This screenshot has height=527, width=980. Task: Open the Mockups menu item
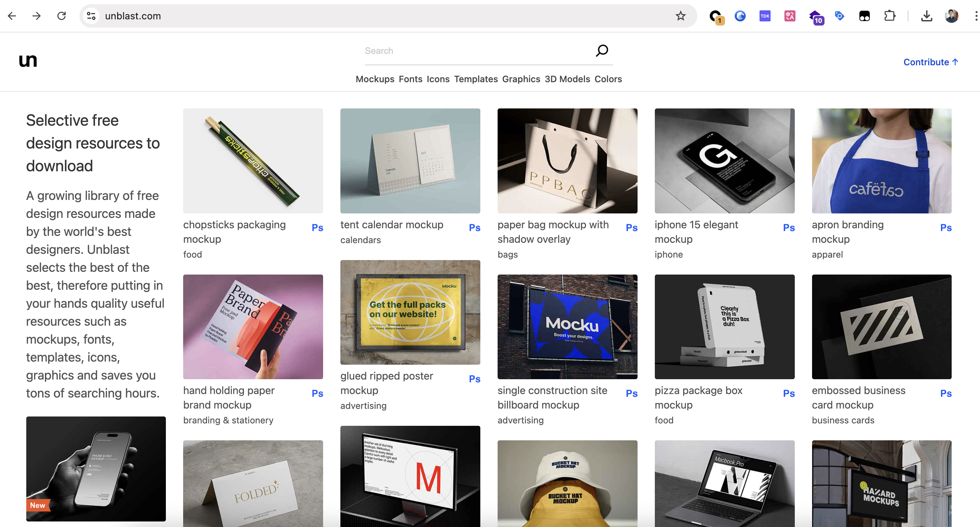point(375,79)
